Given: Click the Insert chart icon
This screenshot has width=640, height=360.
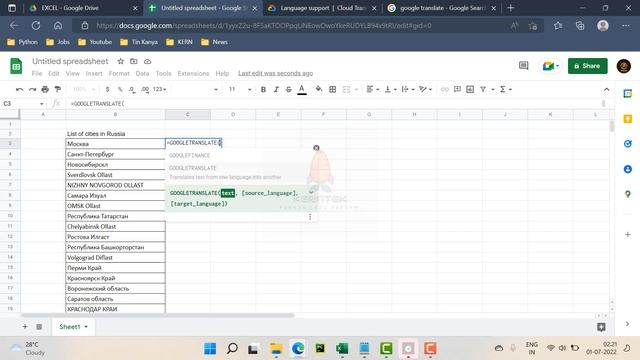Looking at the screenshot, I should (x=470, y=89).
